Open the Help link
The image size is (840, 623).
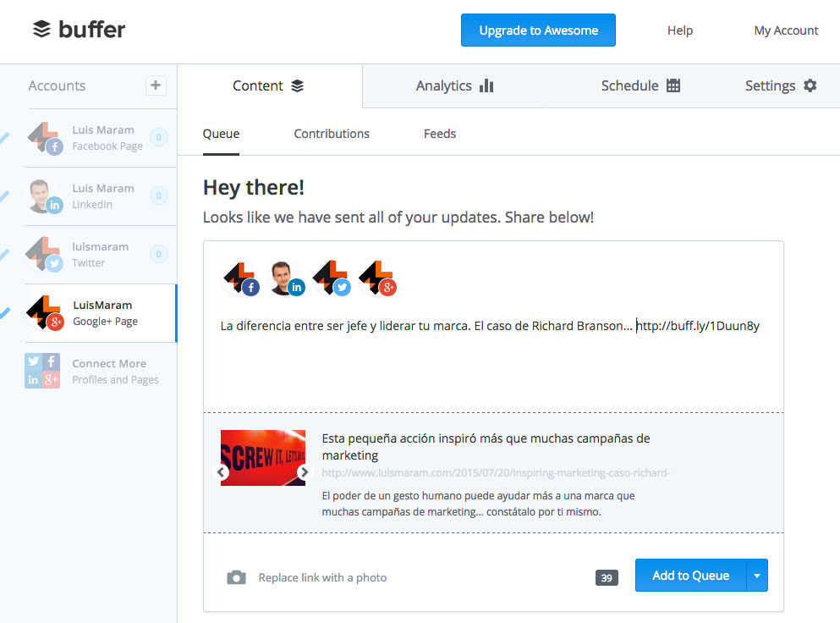679,30
